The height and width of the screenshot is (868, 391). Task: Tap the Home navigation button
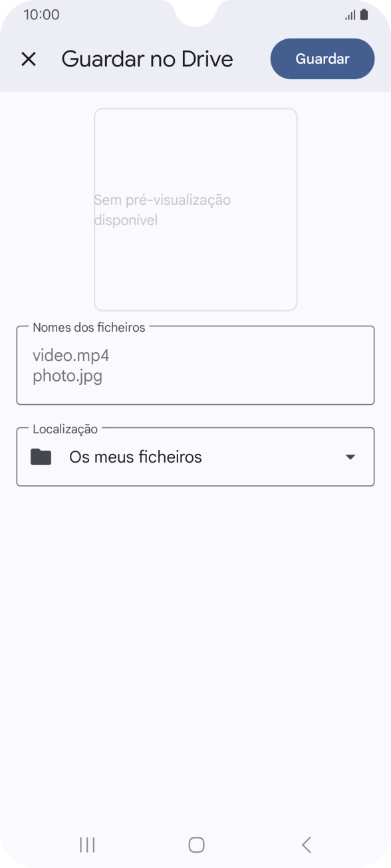(x=195, y=845)
